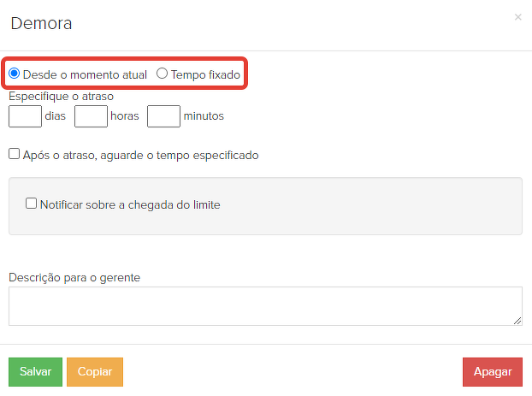Click the "Descrição para o gerente" label

pos(74,277)
